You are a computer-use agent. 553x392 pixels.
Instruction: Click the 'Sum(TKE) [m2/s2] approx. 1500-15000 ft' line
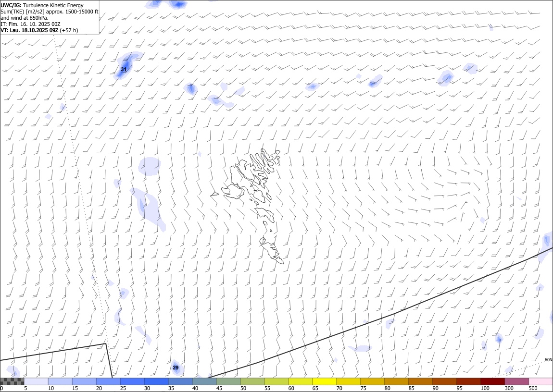coord(50,12)
